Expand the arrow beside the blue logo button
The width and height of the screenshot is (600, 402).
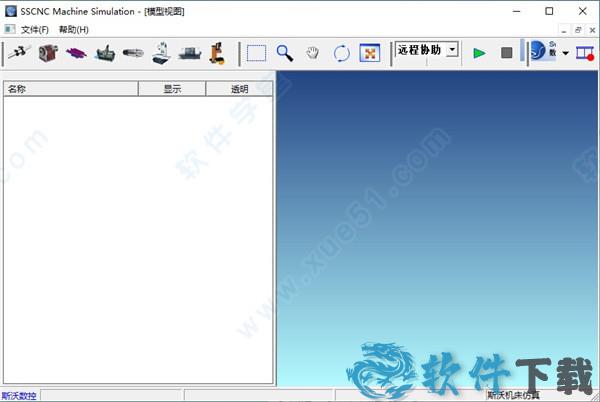(x=566, y=53)
